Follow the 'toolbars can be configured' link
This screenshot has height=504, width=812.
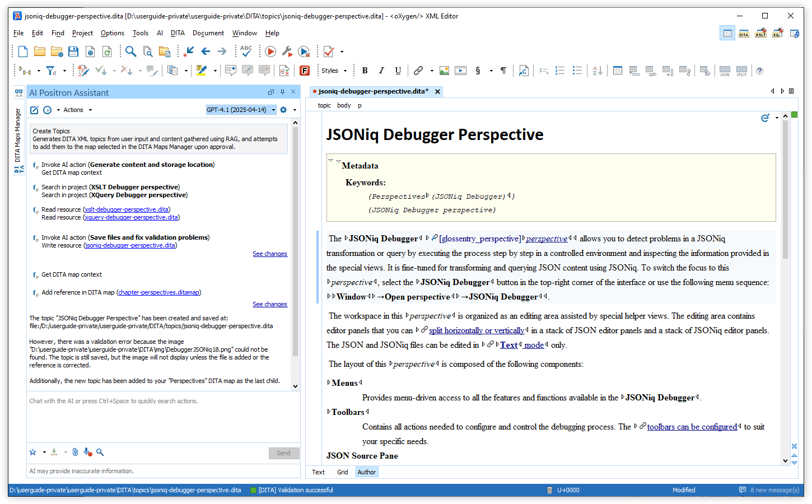[692, 427]
